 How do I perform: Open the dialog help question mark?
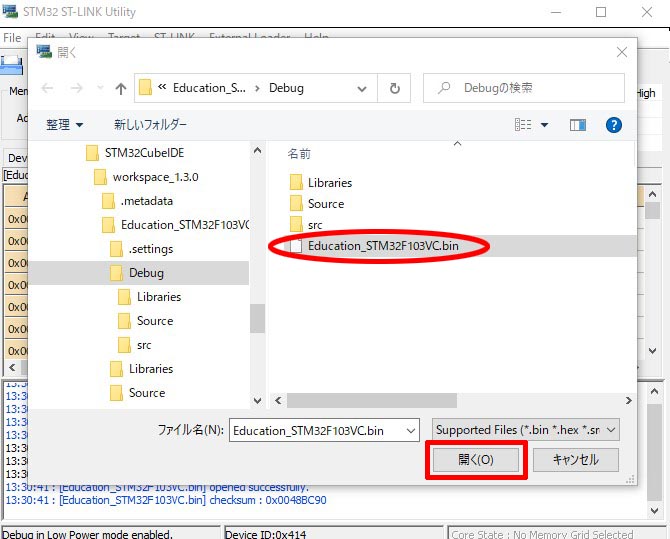point(614,125)
